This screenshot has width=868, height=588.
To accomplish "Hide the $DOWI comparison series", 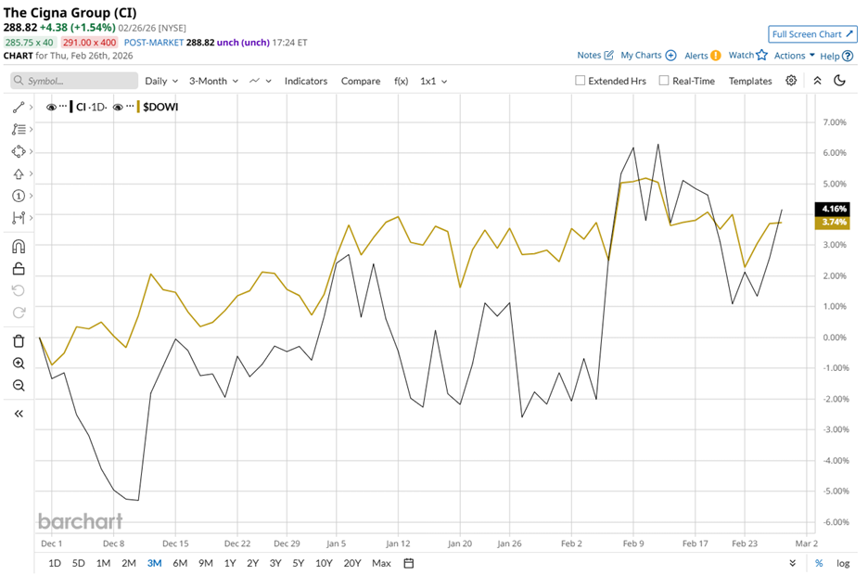I will point(119,107).
